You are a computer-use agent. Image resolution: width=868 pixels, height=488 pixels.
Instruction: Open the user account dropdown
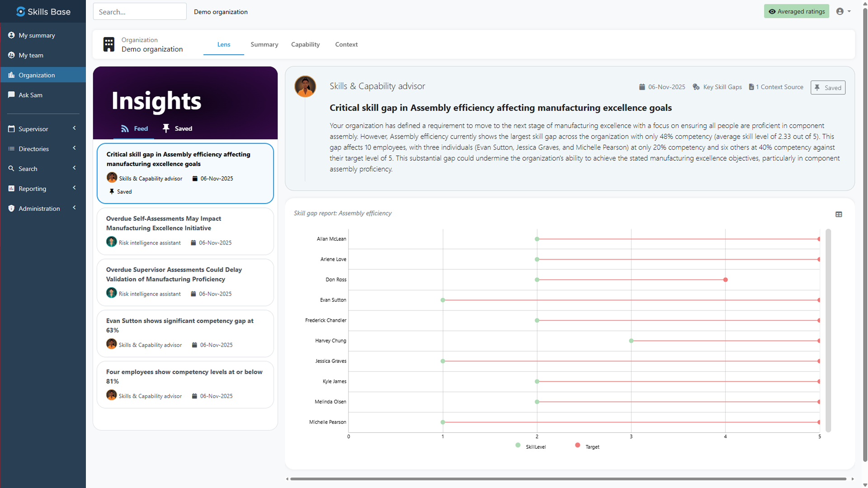(843, 11)
